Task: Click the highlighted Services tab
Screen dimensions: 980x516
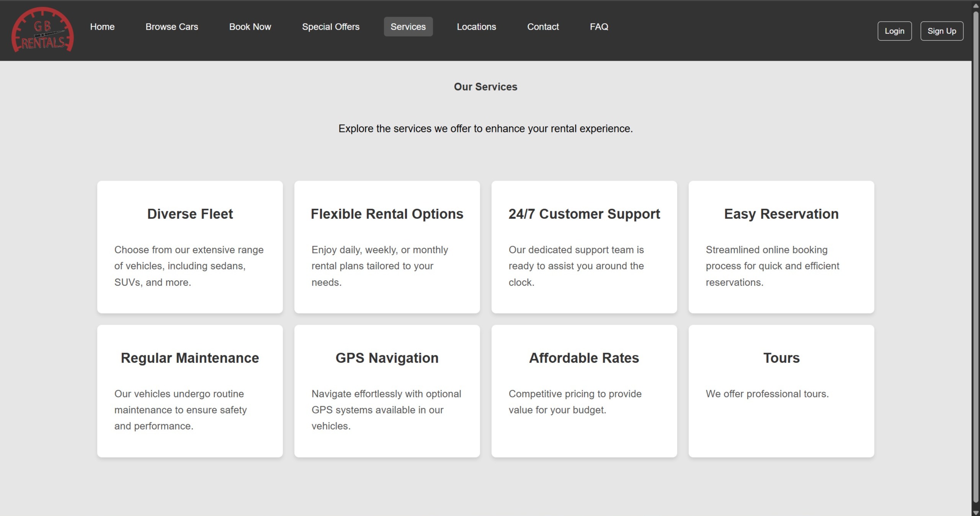Action: 408,26
